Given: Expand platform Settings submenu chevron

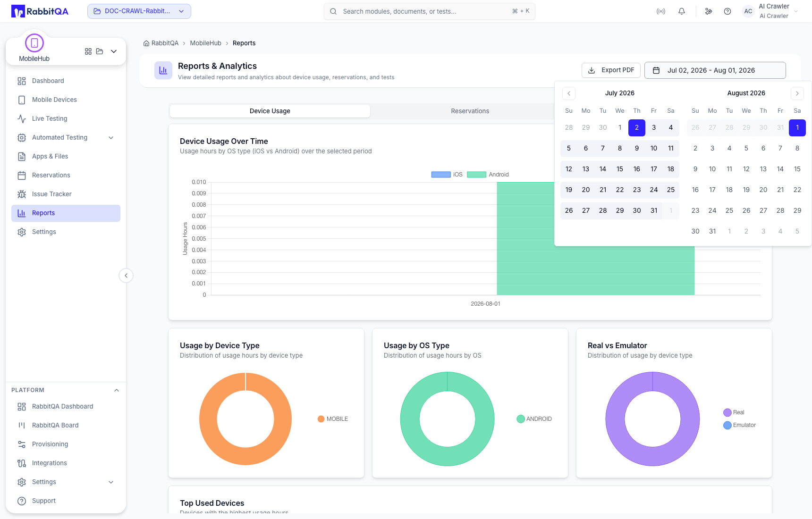Looking at the screenshot, I should click(111, 482).
